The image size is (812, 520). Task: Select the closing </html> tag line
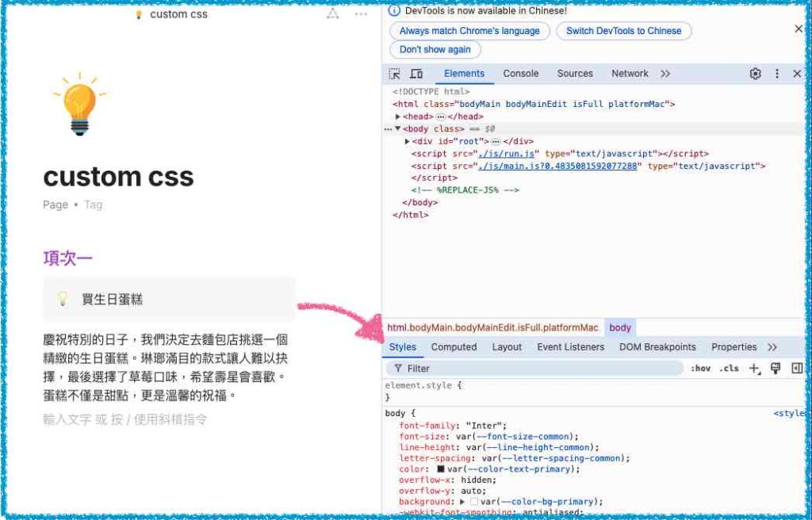click(411, 215)
